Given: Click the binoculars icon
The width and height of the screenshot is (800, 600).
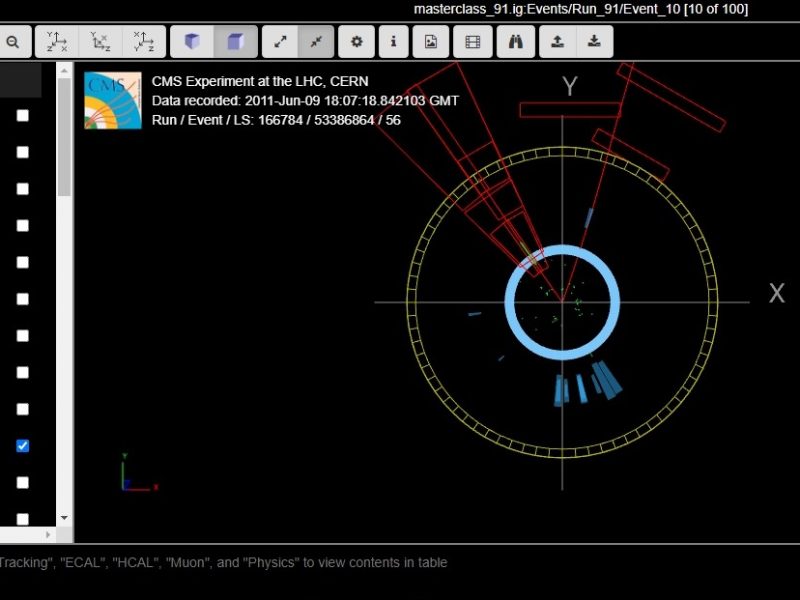Looking at the screenshot, I should [515, 42].
